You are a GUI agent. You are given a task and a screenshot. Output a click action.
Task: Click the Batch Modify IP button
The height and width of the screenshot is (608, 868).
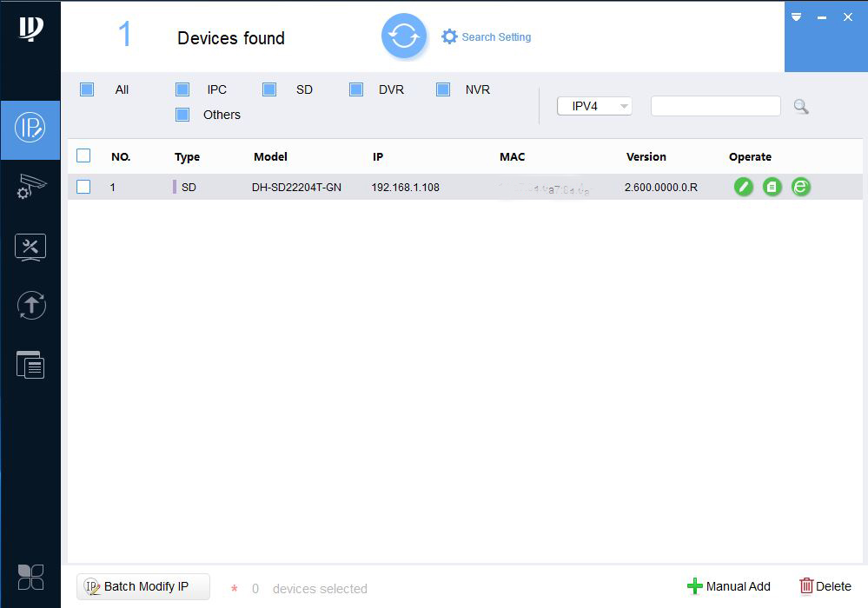(142, 586)
